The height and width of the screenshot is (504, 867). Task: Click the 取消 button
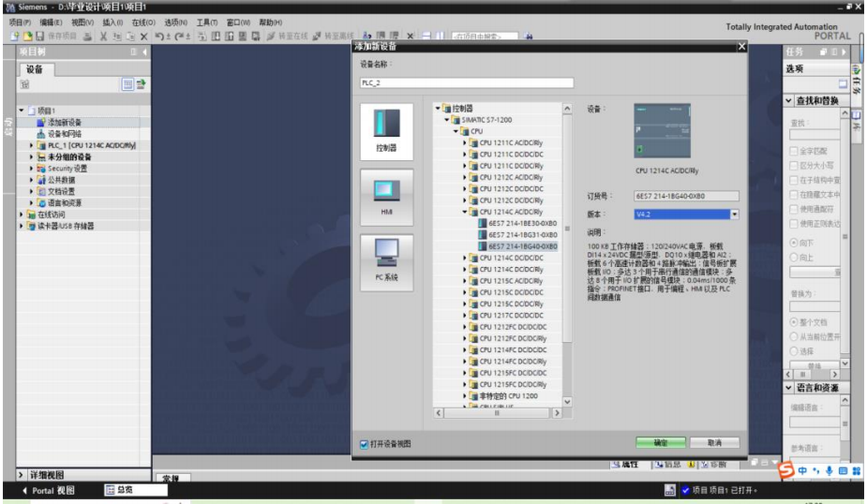714,443
